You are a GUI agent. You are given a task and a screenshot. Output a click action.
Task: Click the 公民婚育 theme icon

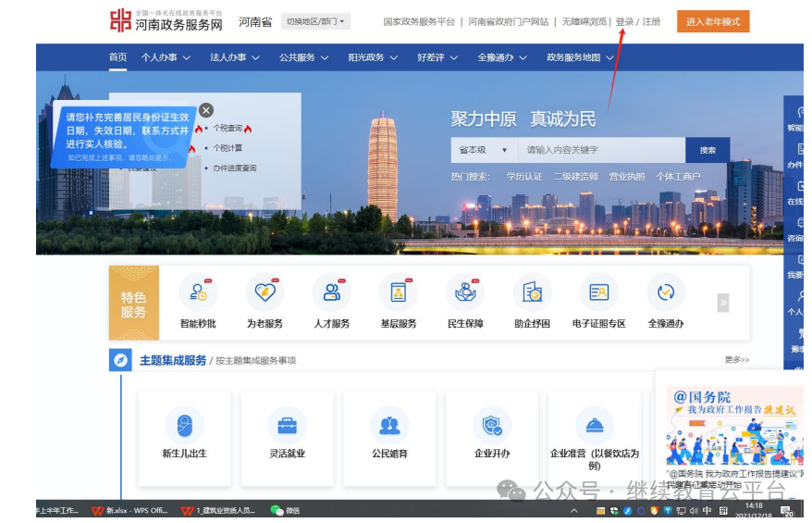389,426
